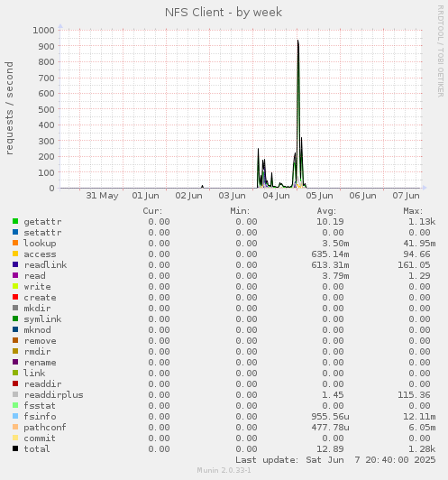The height and width of the screenshot is (480, 448).
Task: Click the readlink average value 613.31m
Action: coord(330,264)
